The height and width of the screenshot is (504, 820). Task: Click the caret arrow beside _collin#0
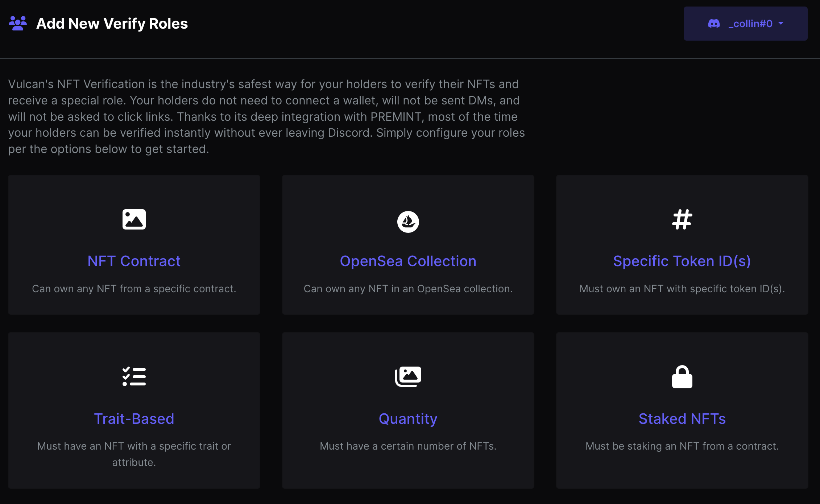(x=781, y=24)
